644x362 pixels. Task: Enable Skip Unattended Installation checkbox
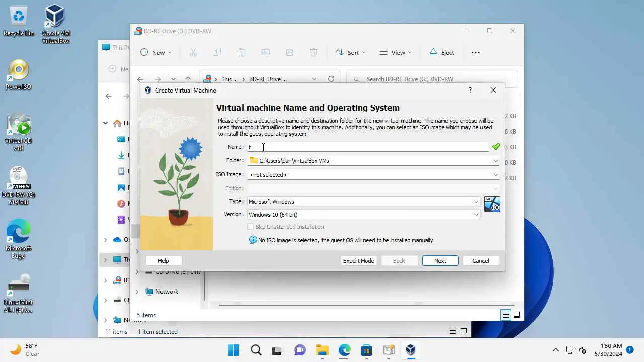251,227
